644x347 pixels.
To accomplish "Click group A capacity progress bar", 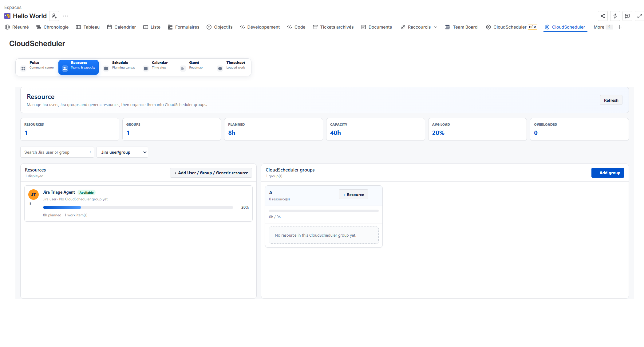I will coord(324,211).
